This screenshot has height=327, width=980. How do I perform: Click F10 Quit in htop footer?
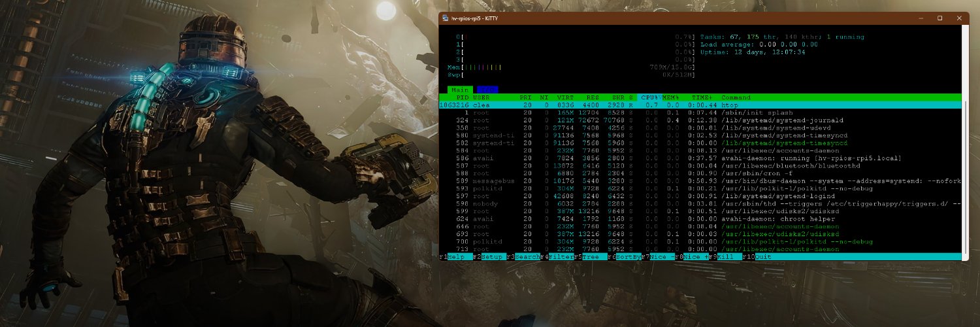(x=759, y=257)
